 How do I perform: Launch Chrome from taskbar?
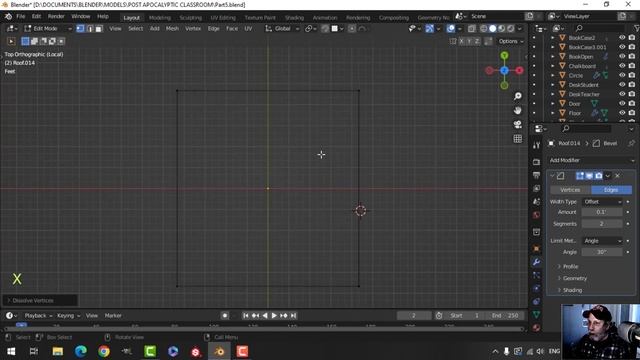coord(104,351)
